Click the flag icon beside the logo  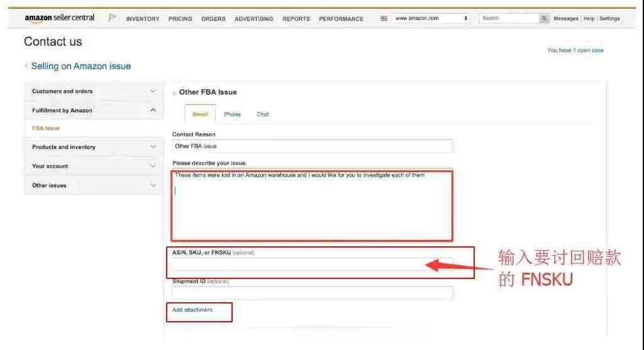tap(113, 18)
